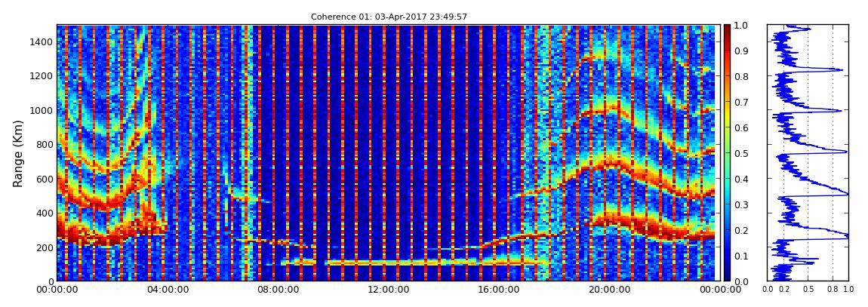Click the colorbar '0.7' tick label

pyautogui.click(x=741, y=103)
